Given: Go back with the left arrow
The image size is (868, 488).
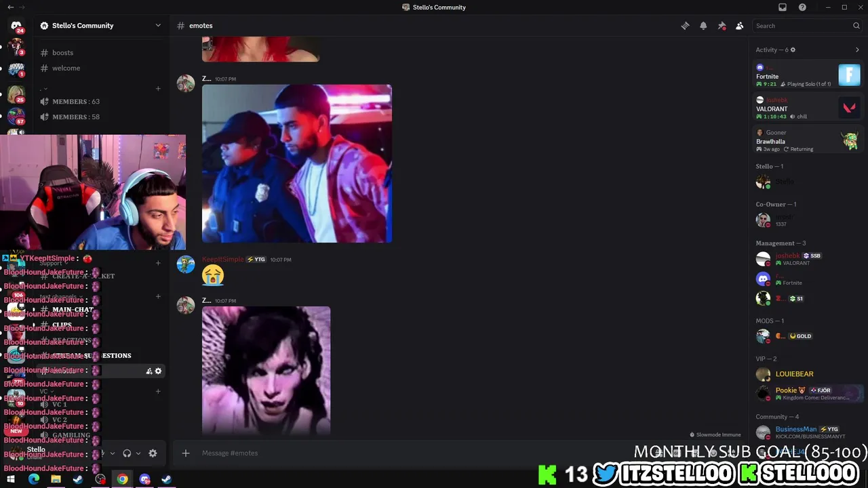Looking at the screenshot, I should pyautogui.click(x=10, y=7).
